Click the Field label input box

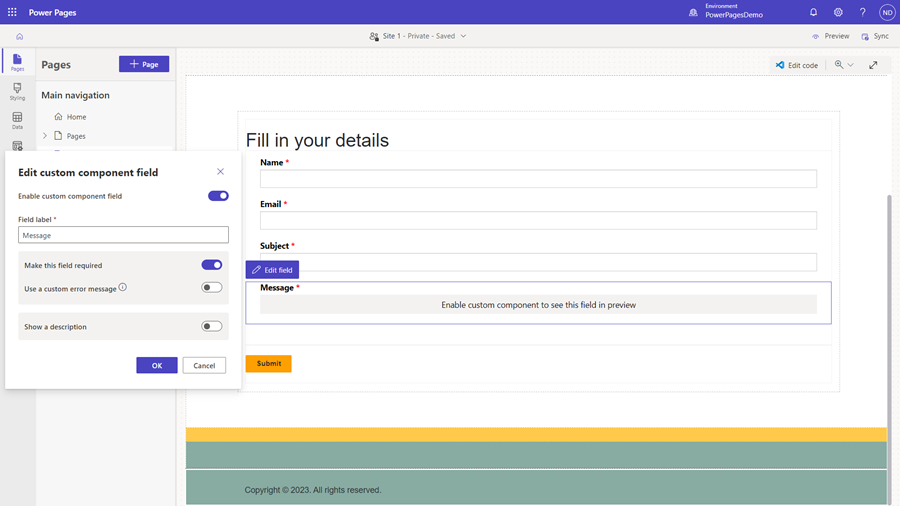(123, 235)
